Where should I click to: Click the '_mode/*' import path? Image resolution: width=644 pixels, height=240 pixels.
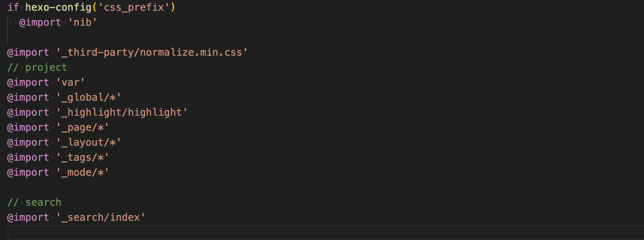coord(83,172)
